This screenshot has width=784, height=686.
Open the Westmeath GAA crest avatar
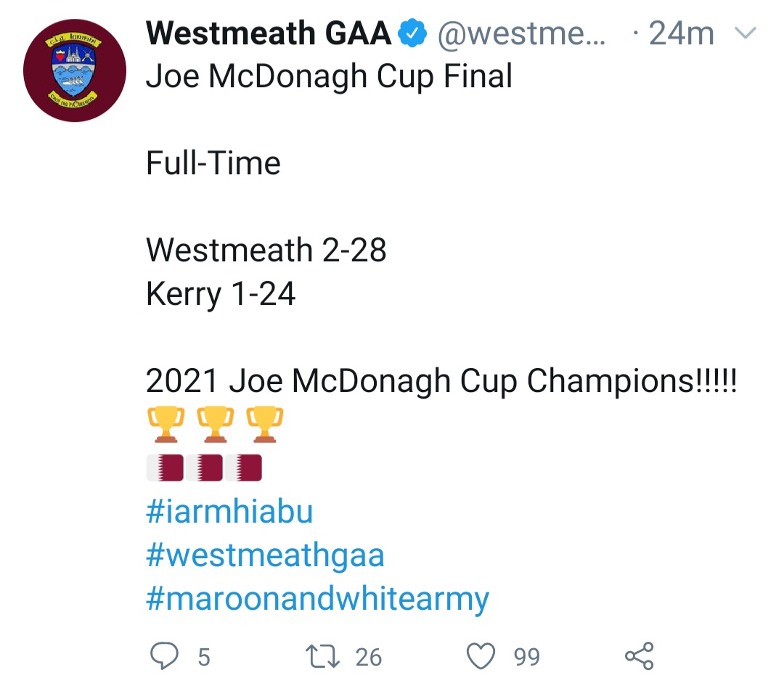coord(75,70)
